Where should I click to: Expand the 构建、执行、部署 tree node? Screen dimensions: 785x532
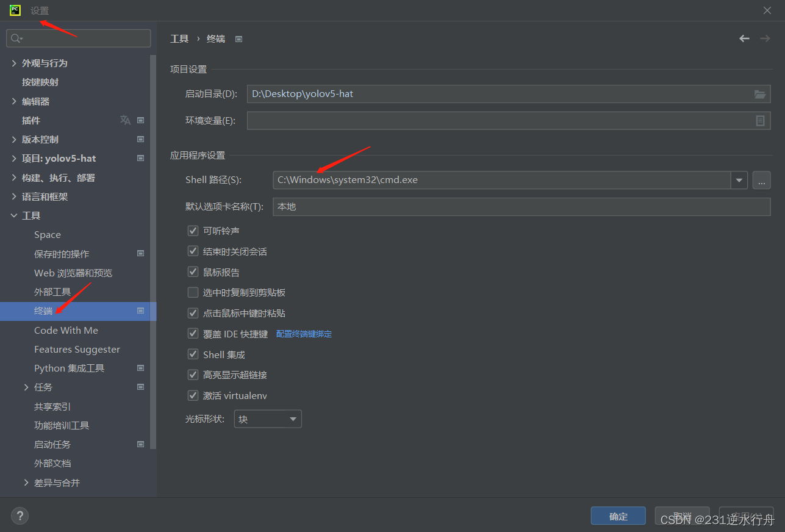[x=14, y=178]
